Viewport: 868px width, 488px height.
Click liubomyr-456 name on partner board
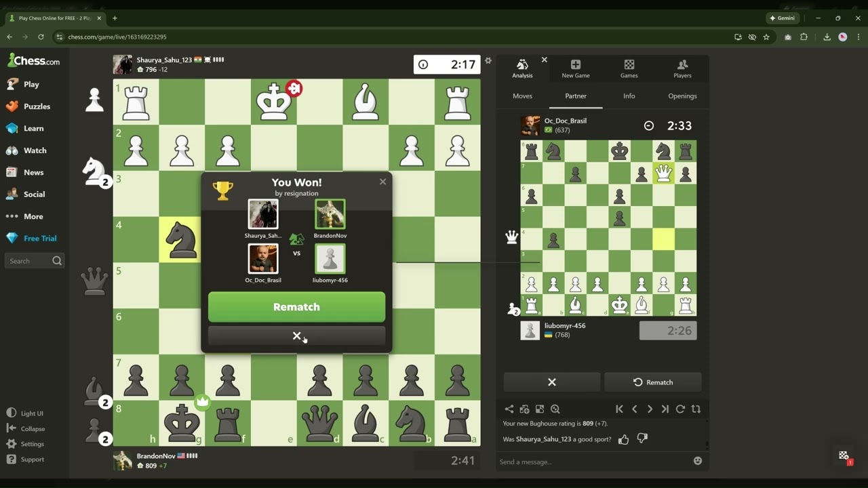pyautogui.click(x=565, y=325)
